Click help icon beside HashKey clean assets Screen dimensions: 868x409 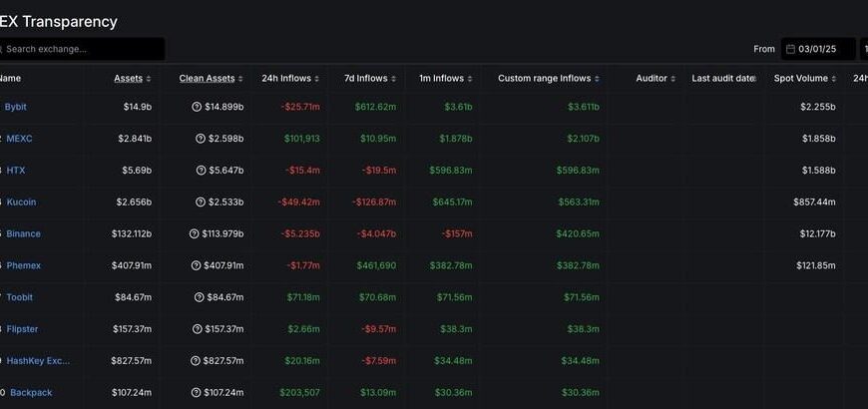[195, 361]
